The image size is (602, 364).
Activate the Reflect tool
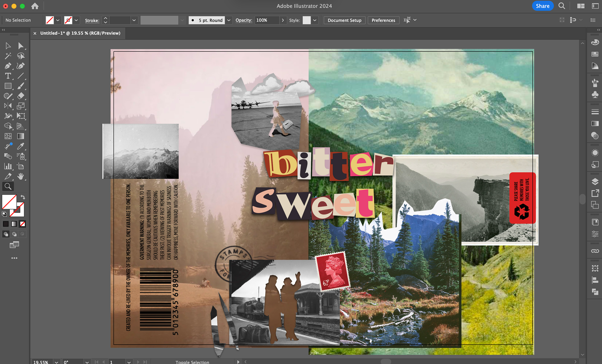pos(8,106)
